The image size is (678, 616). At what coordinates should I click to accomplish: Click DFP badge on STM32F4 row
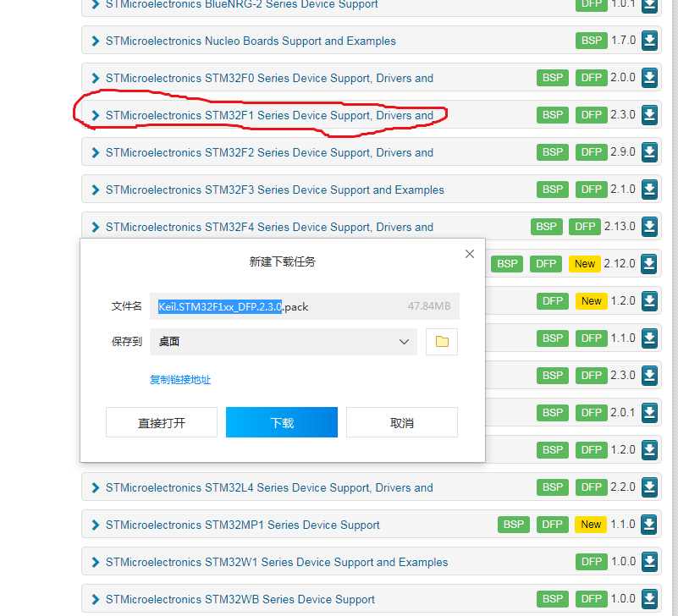point(585,226)
